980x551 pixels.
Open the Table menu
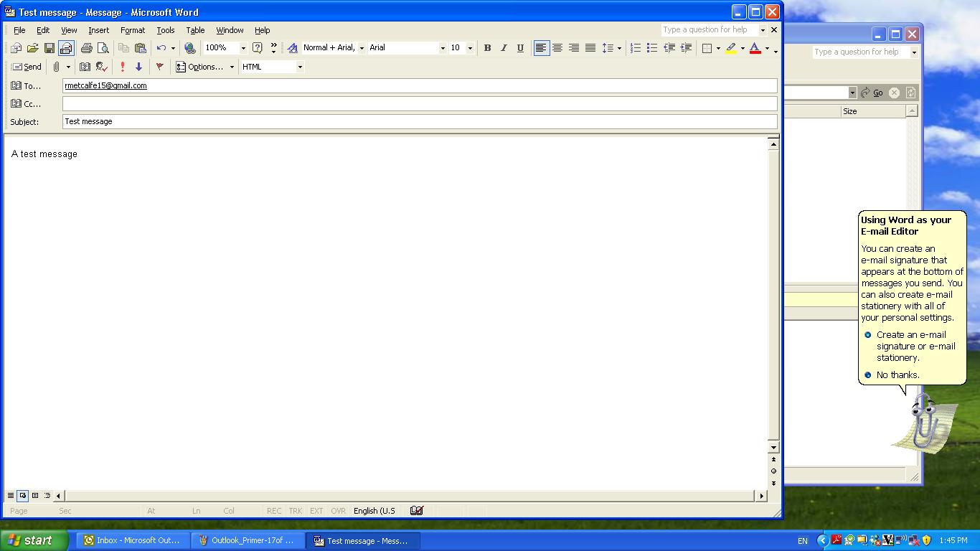pyautogui.click(x=195, y=30)
